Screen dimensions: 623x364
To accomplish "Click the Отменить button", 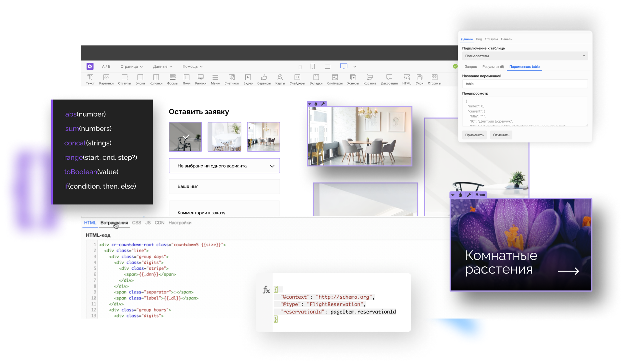I will coord(501,135).
